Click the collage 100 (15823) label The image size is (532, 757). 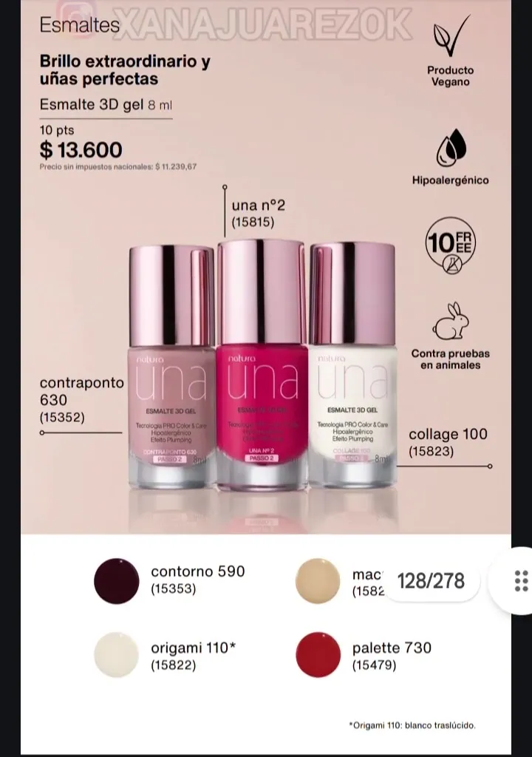448,442
